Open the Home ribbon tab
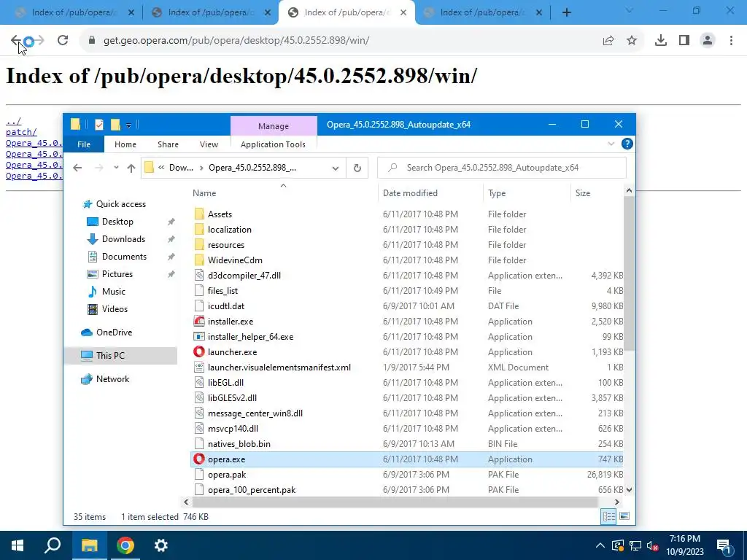Image resolution: width=747 pixels, height=560 pixels. (125, 144)
